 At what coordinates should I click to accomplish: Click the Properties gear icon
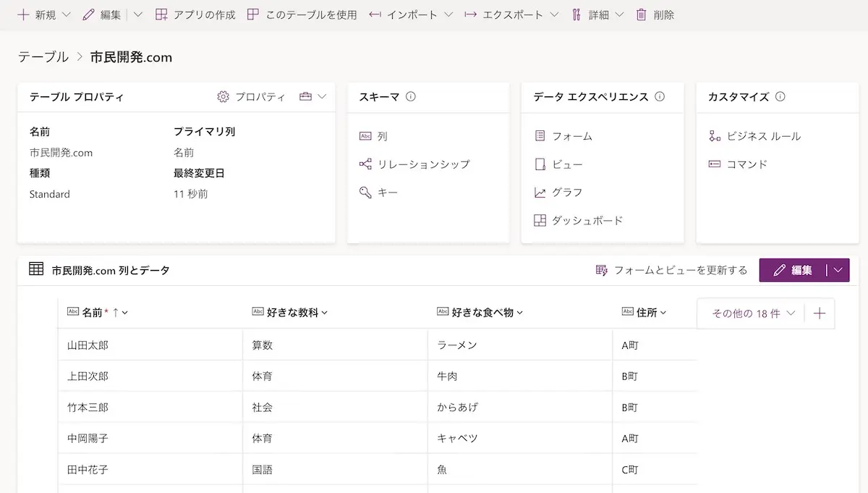223,97
